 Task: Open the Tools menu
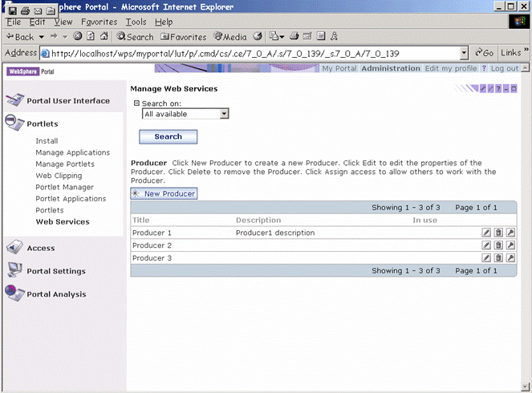(x=136, y=22)
